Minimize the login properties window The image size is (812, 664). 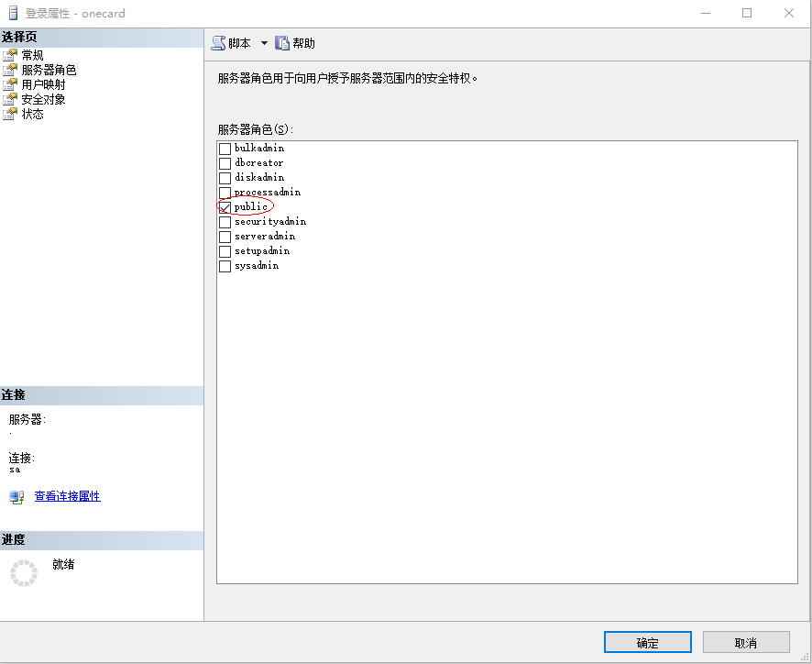point(706,13)
